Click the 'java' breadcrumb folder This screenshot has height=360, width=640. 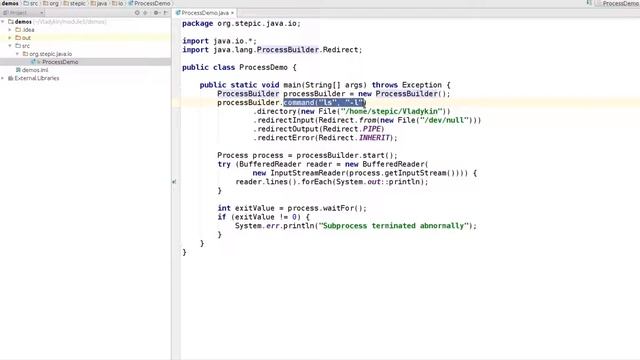(98, 3)
